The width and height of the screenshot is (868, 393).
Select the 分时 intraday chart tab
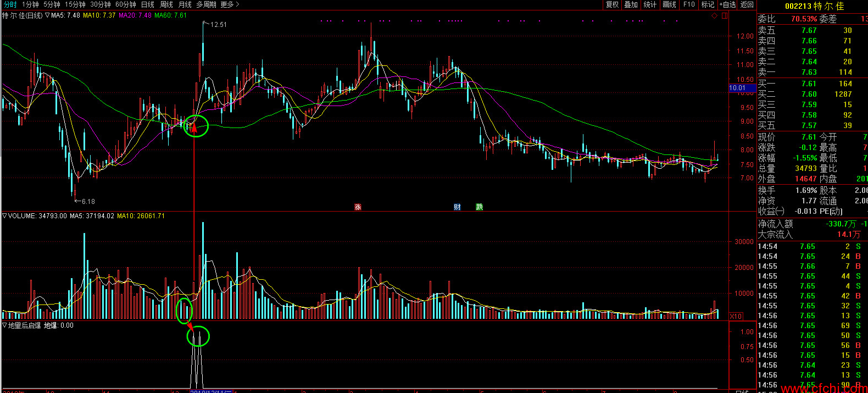coord(10,4)
